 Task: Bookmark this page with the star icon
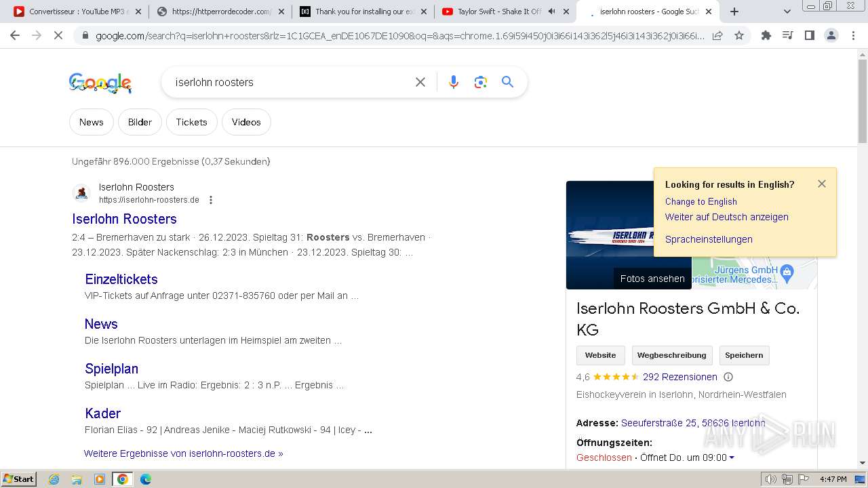point(739,35)
